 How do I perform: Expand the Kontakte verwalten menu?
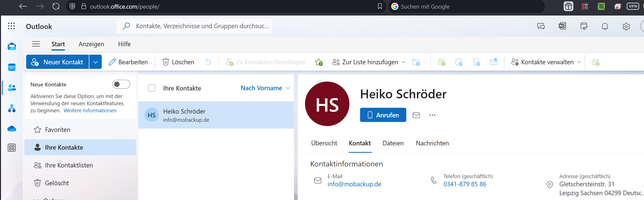point(546,62)
